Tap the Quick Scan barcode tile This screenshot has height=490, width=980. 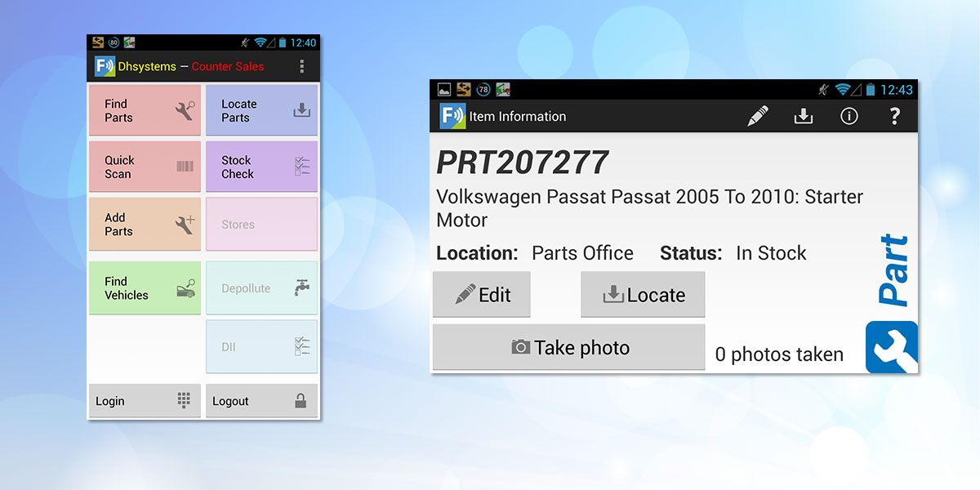coord(145,167)
